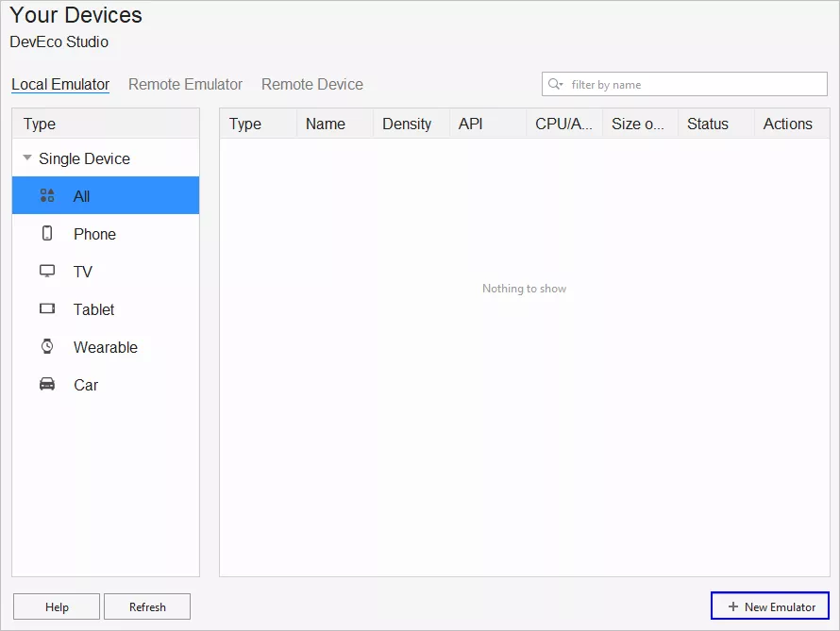Image resolution: width=840 pixels, height=631 pixels.
Task: Sort by table's Type column header
Action: point(259,124)
